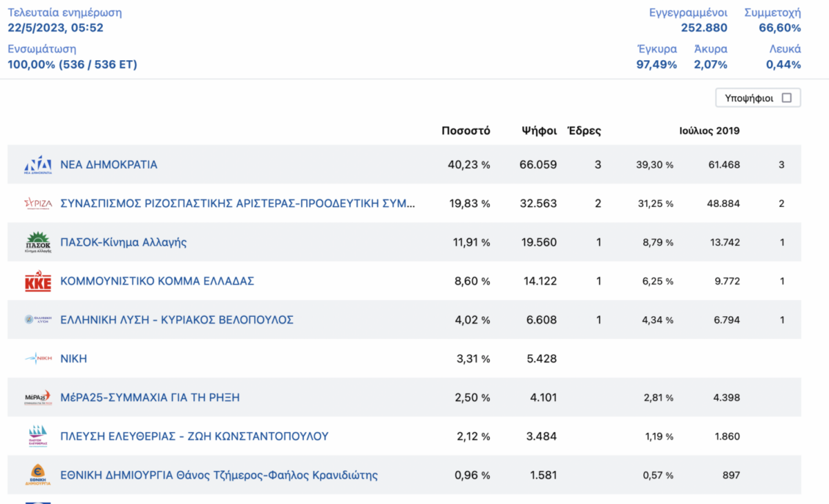Screen dimensions: 829x504
Task: Click the SYRIZA party logo
Action: coord(38,204)
